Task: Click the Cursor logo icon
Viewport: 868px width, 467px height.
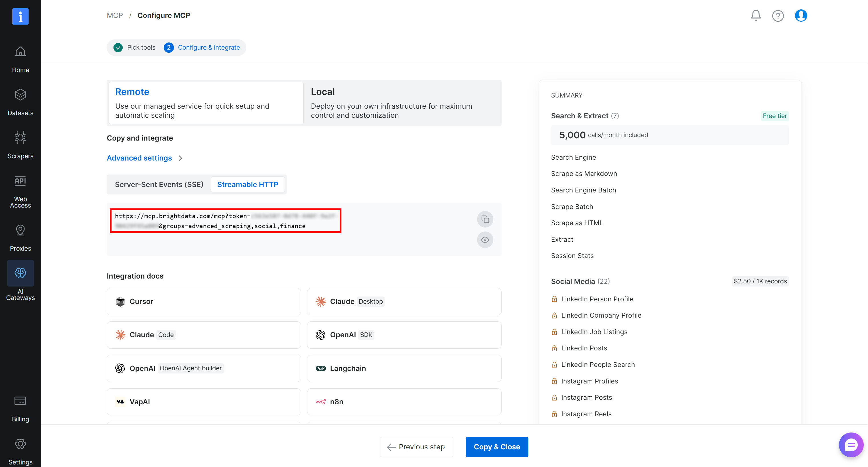Action: click(120, 302)
